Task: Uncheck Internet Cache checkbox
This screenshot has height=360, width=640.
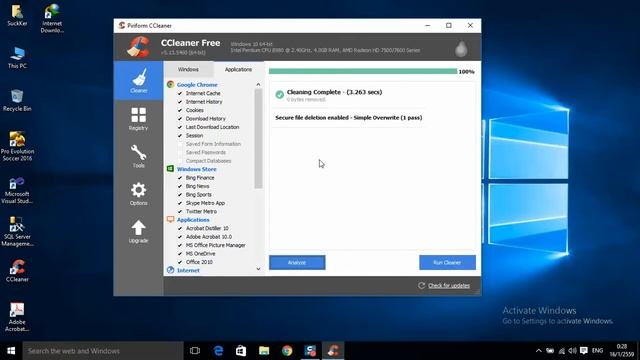Action: click(180, 93)
